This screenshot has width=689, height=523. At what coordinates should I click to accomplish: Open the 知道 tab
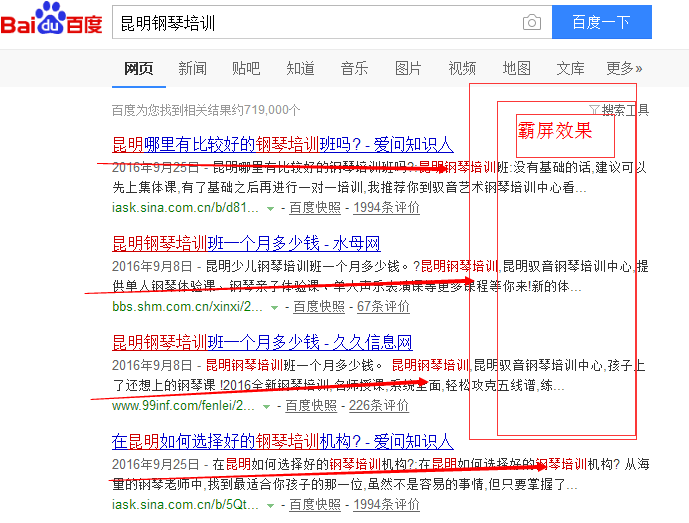point(300,69)
